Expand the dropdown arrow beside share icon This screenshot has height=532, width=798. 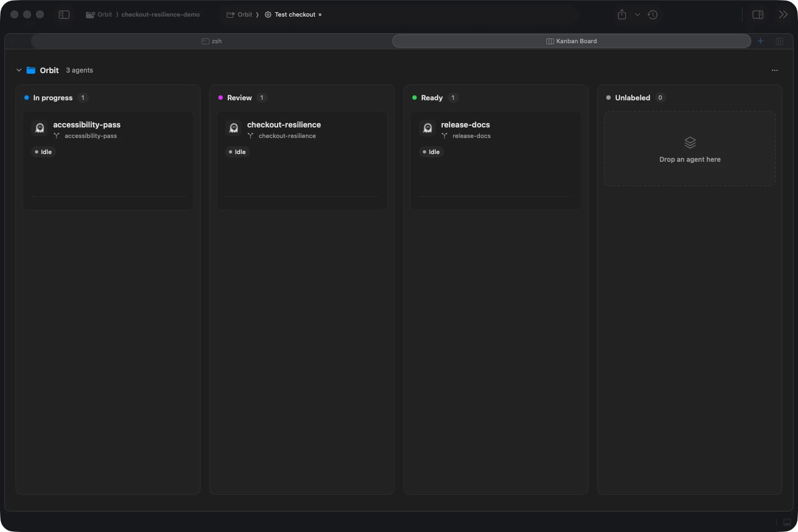637,15
